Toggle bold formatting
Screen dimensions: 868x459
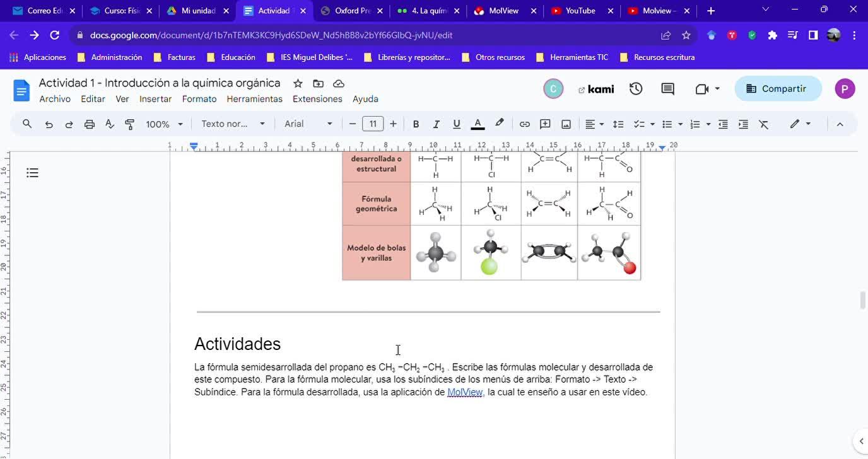pos(416,124)
